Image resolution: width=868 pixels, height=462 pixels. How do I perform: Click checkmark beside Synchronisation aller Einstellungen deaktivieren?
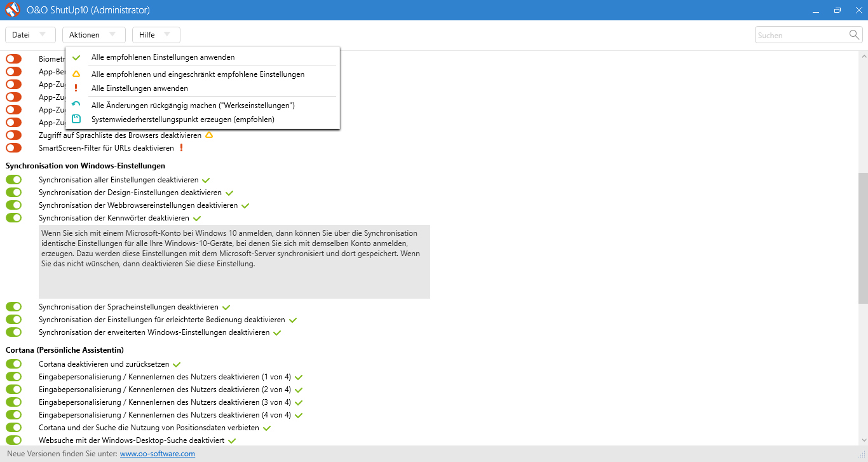pyautogui.click(x=206, y=180)
